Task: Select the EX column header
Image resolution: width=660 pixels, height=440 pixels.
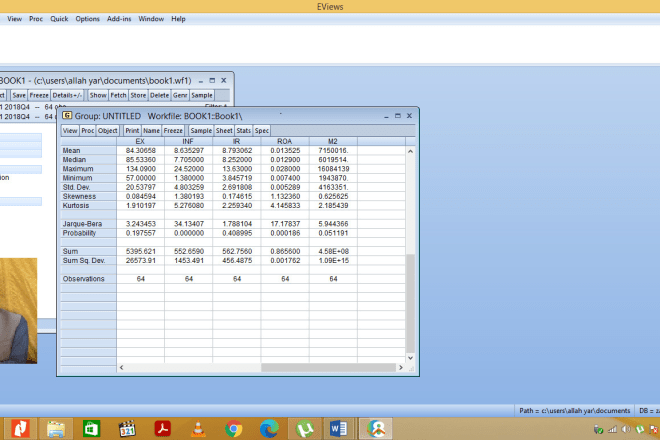Action: pyautogui.click(x=140, y=141)
